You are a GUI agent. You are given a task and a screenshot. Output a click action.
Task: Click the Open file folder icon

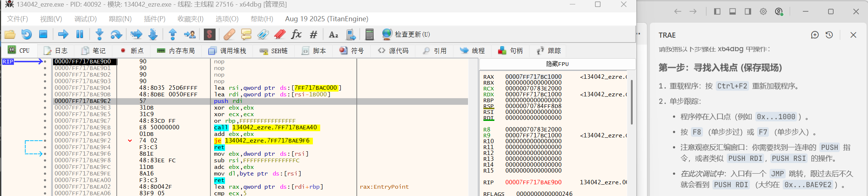(x=10, y=34)
